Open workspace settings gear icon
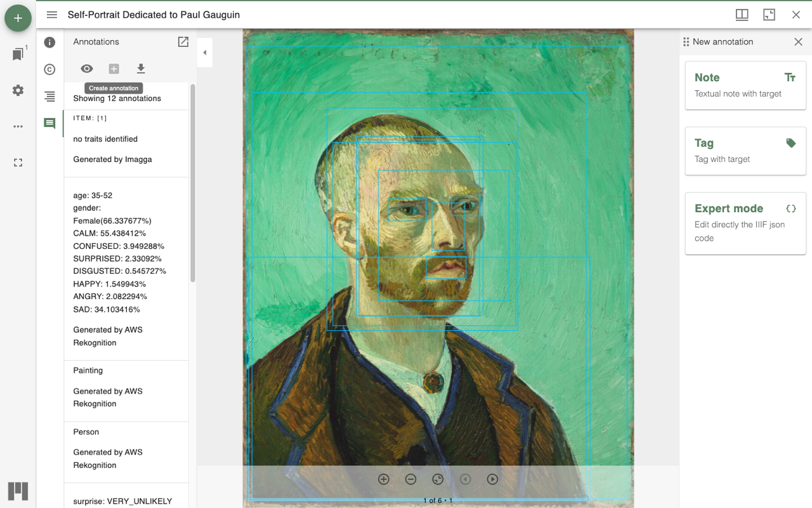 (x=18, y=90)
